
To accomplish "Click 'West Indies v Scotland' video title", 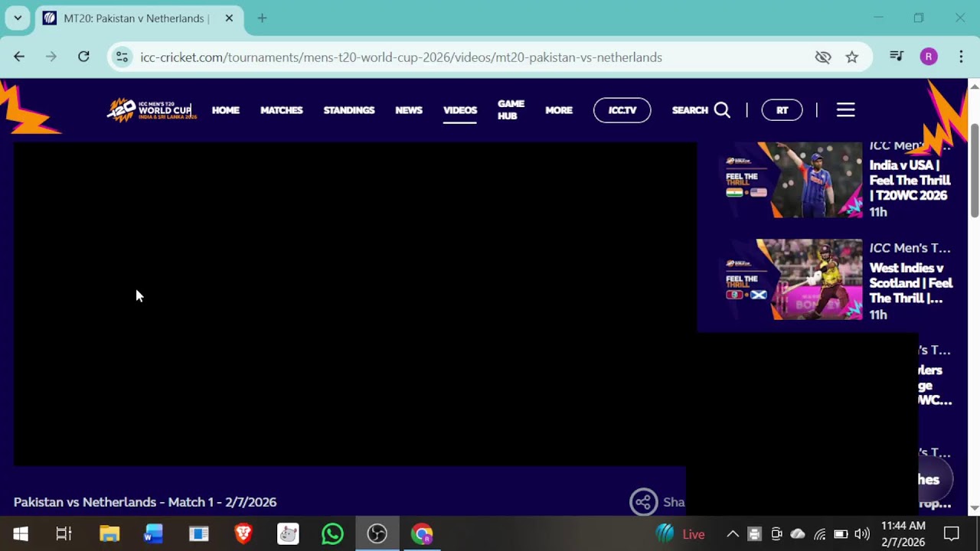I will (x=911, y=283).
